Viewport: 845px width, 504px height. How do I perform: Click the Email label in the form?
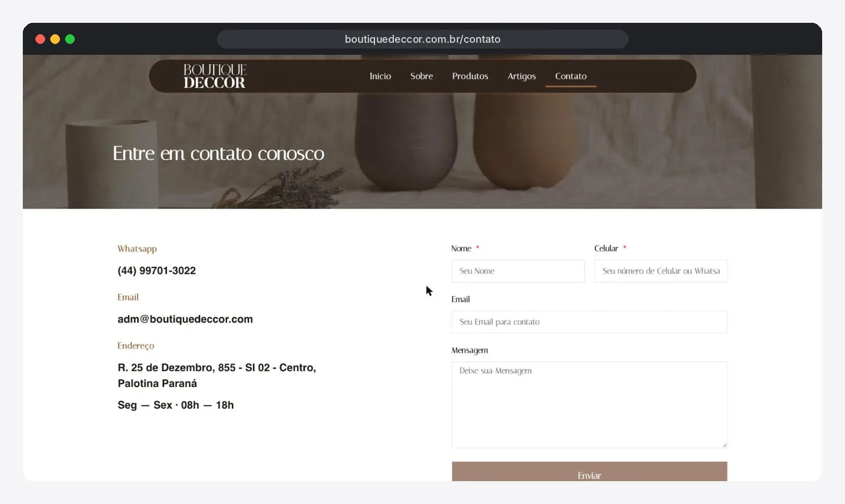click(461, 299)
